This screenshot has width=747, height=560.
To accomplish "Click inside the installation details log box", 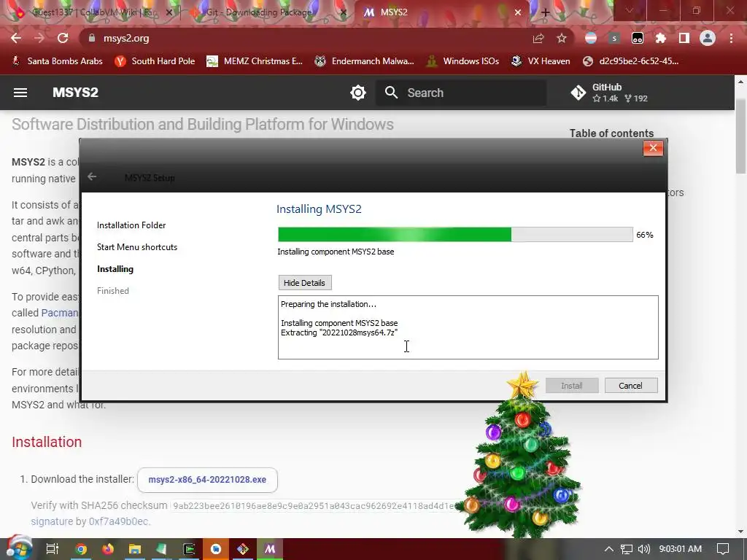I will pyautogui.click(x=468, y=327).
